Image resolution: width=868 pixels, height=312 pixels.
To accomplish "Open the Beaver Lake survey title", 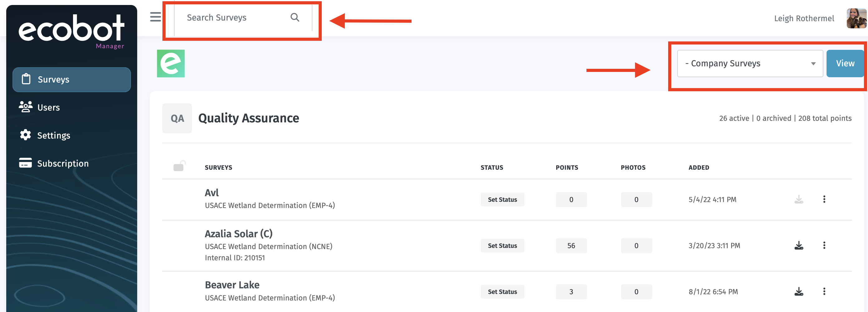I will point(232,285).
